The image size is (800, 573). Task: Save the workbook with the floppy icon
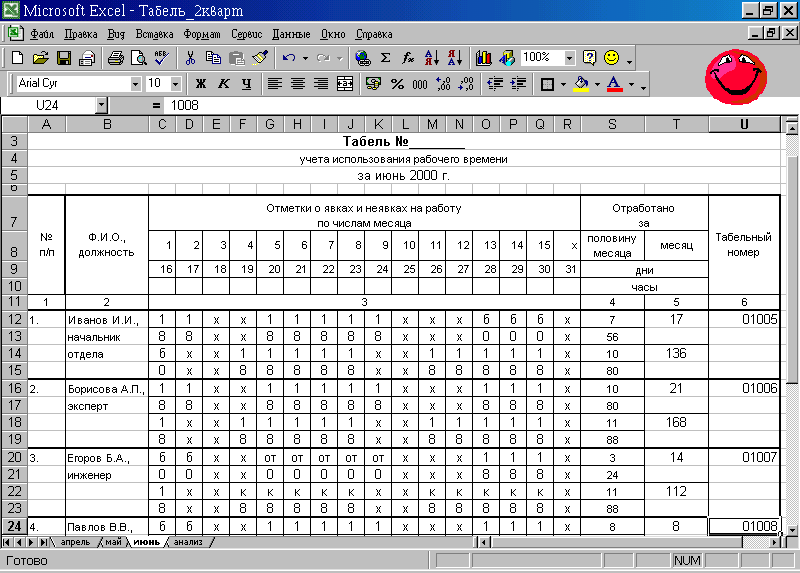64,58
